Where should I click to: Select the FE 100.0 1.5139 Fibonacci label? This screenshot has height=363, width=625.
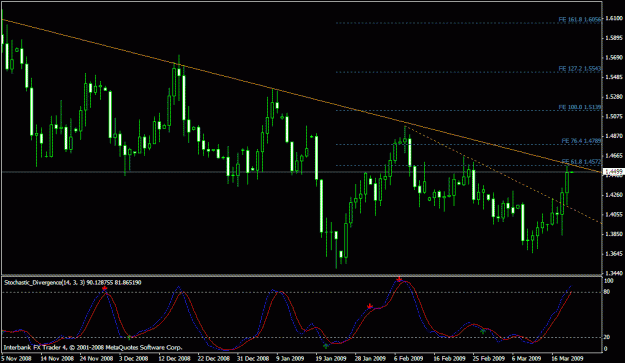point(580,107)
